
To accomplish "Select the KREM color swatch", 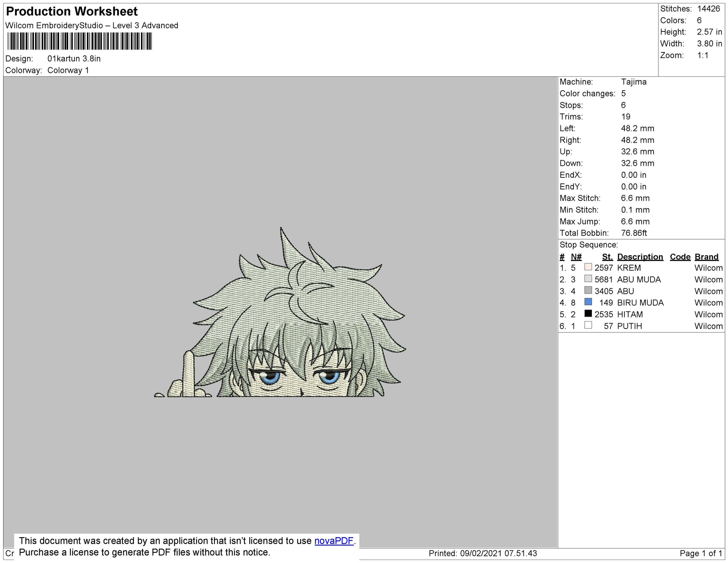I will [x=588, y=267].
